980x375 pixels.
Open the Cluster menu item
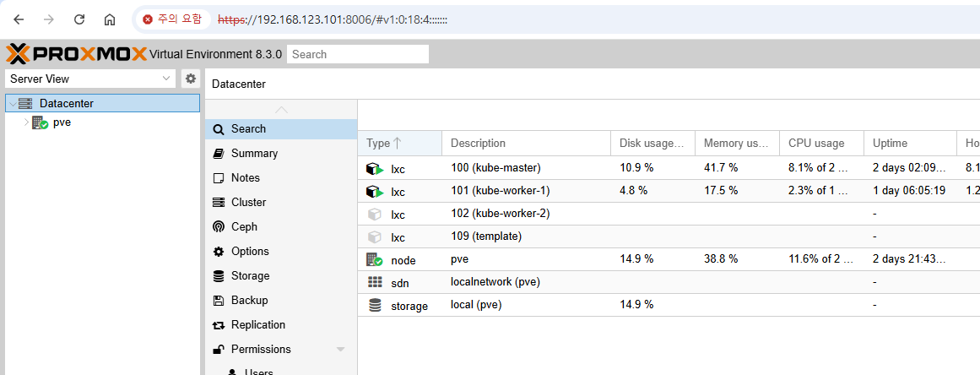pyautogui.click(x=281, y=203)
